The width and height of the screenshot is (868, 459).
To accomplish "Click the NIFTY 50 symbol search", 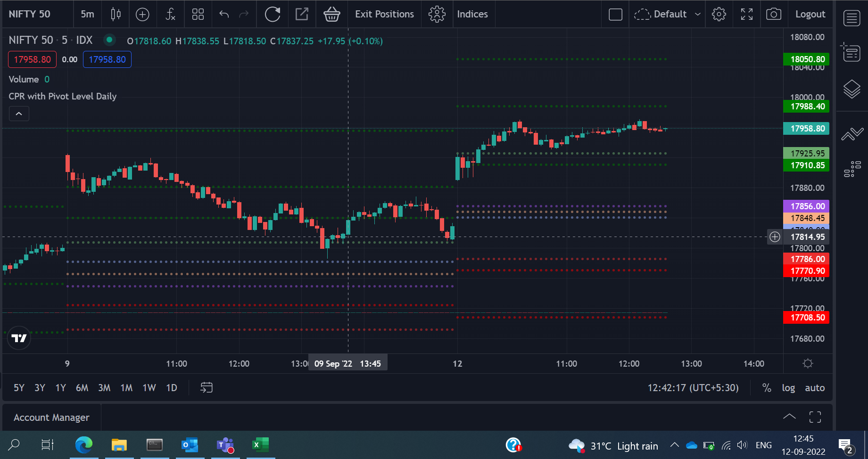I will point(29,14).
